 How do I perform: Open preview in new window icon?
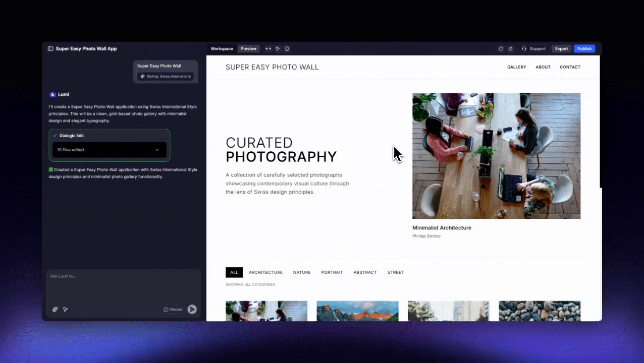pyautogui.click(x=510, y=49)
